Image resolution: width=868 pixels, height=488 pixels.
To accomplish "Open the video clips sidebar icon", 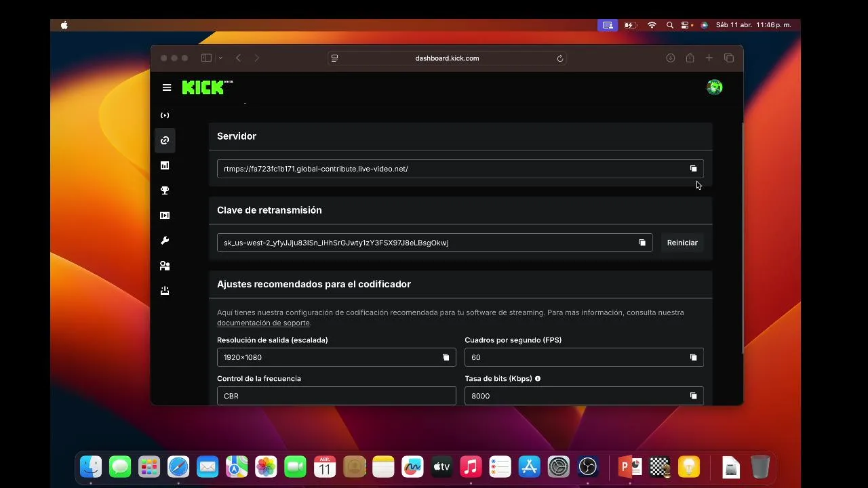I will [165, 216].
